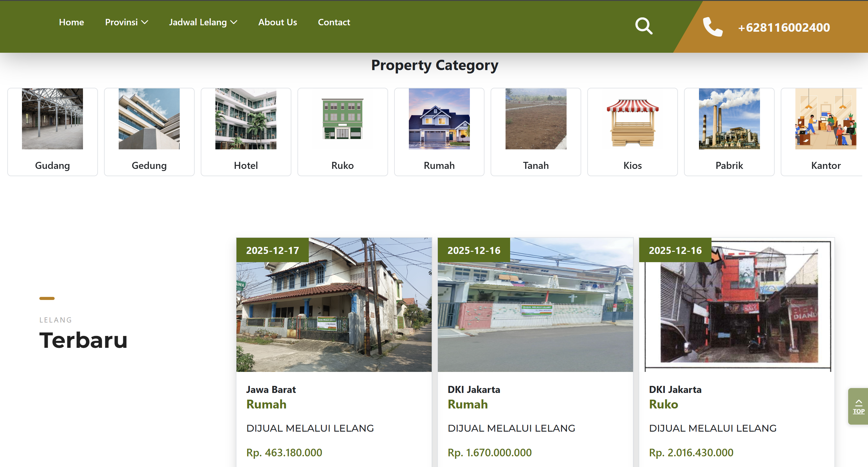Screen dimensions: 868x467
Task: Open the Pabrik factory category image
Action: pos(729,119)
